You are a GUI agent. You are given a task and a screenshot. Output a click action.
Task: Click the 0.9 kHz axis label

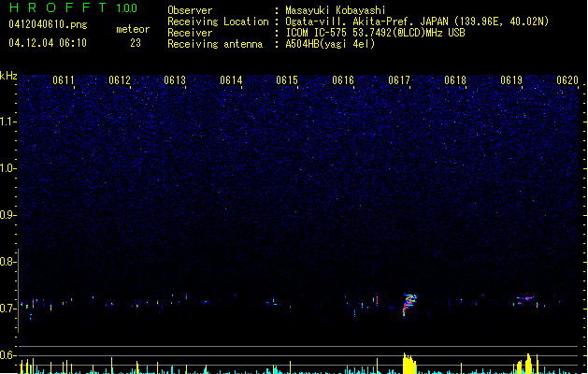(7, 215)
